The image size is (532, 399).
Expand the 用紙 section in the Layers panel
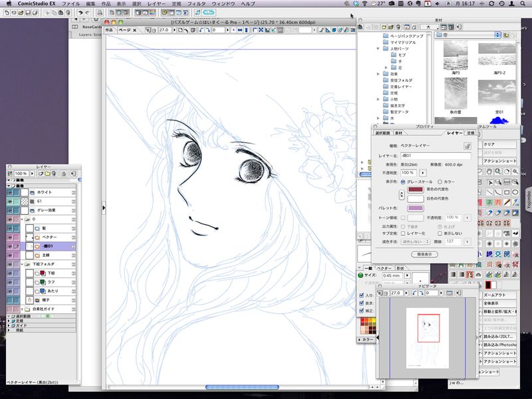click(x=9, y=330)
